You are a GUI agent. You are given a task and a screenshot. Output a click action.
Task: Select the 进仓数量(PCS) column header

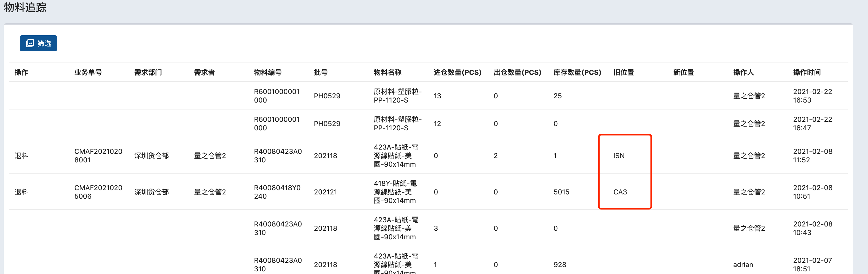point(457,72)
